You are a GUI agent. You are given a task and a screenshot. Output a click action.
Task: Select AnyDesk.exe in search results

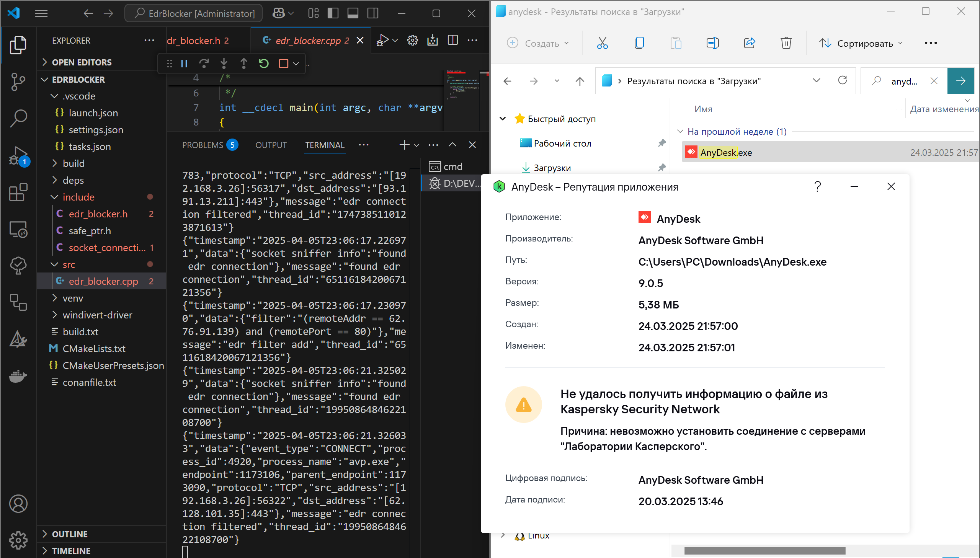[830, 153]
